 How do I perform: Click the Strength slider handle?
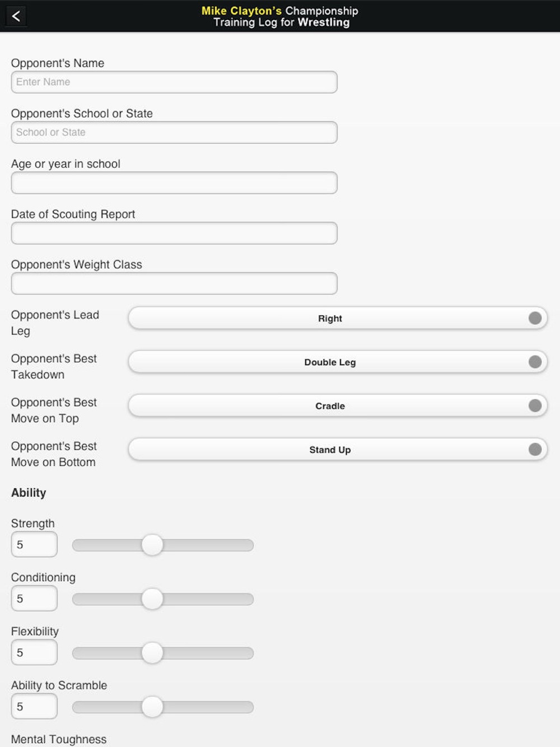coord(152,545)
